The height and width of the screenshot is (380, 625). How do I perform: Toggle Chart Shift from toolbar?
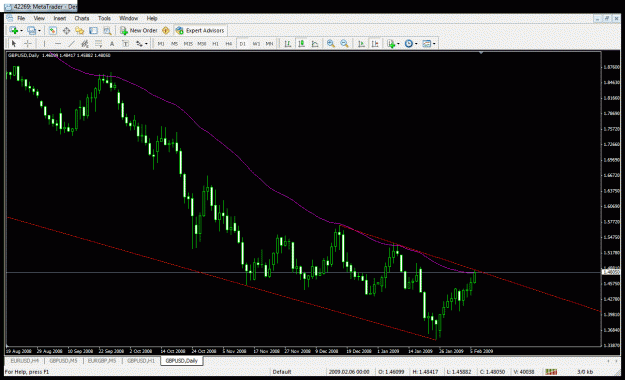click(375, 43)
